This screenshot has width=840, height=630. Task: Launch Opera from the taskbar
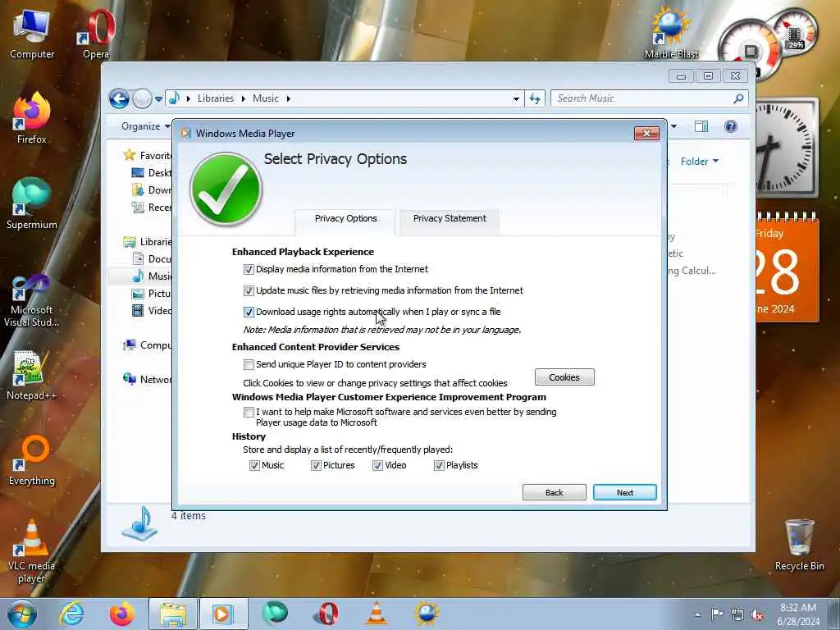pos(326,614)
